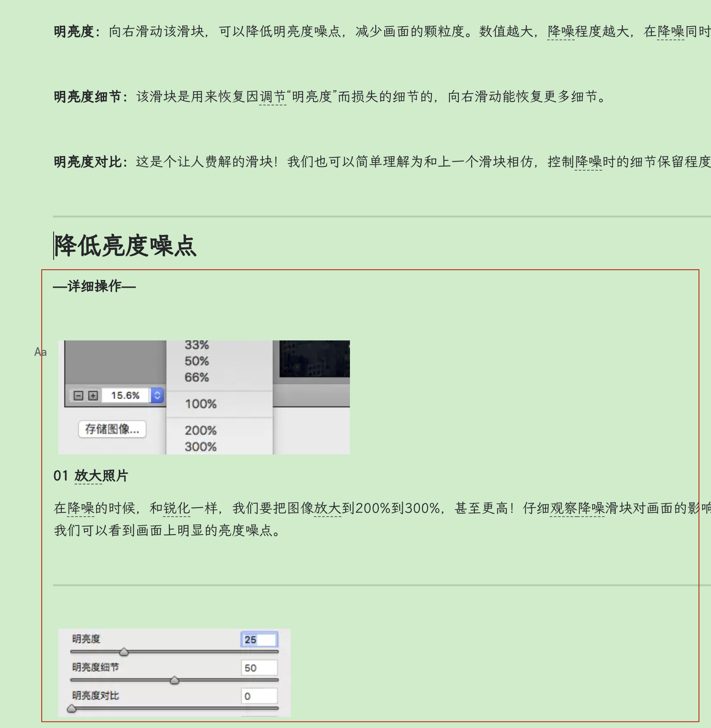This screenshot has height=728, width=711.
Task: Click the heading 降低亮度噪点
Action: (x=125, y=246)
